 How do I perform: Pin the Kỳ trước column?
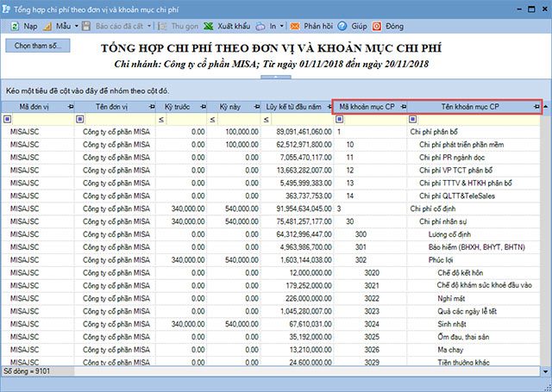204,107
